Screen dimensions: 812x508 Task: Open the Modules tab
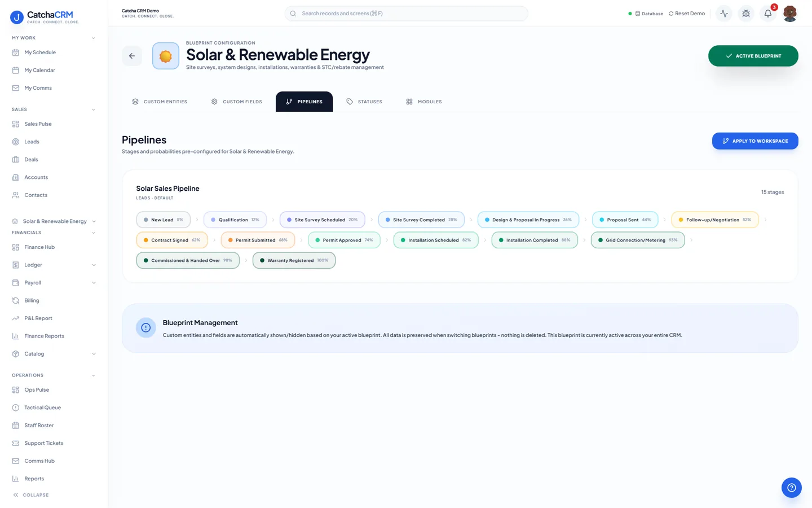pos(424,102)
